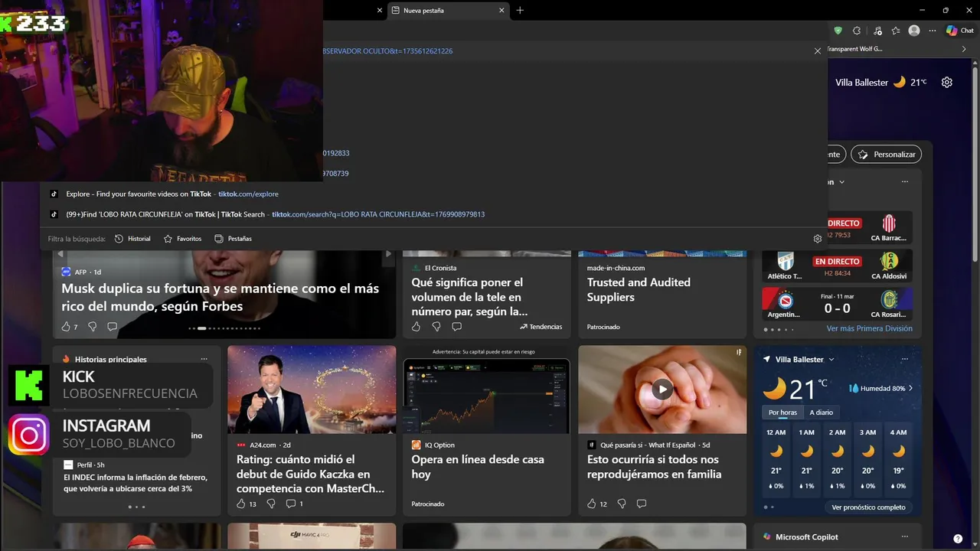Open comments on Musk fortuna article

pyautogui.click(x=113, y=327)
